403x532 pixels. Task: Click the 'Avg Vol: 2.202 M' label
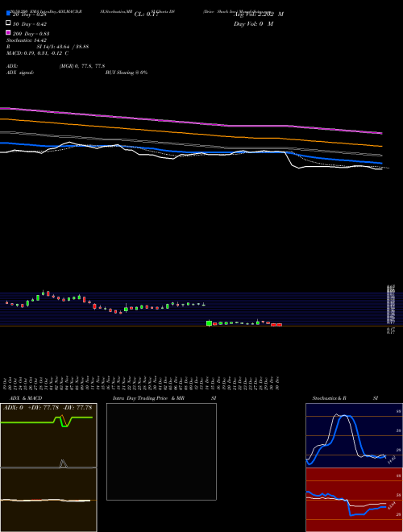click(x=259, y=15)
